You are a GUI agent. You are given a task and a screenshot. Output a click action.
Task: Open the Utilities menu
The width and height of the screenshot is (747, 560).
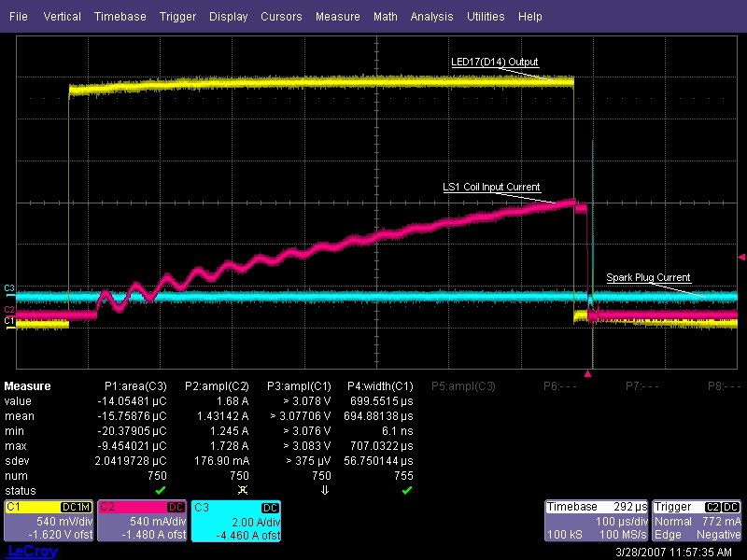[x=486, y=17]
